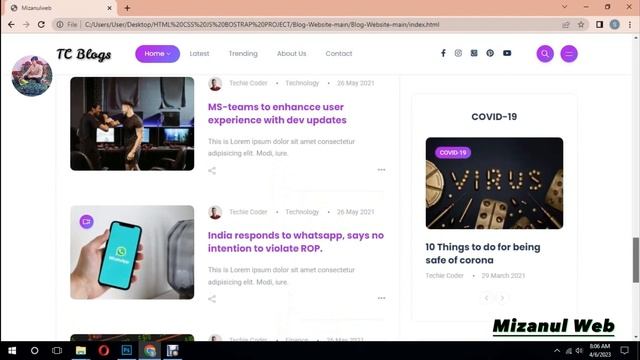The height and width of the screenshot is (360, 640).
Task: Open the purple hamburger menu button
Action: click(x=569, y=53)
